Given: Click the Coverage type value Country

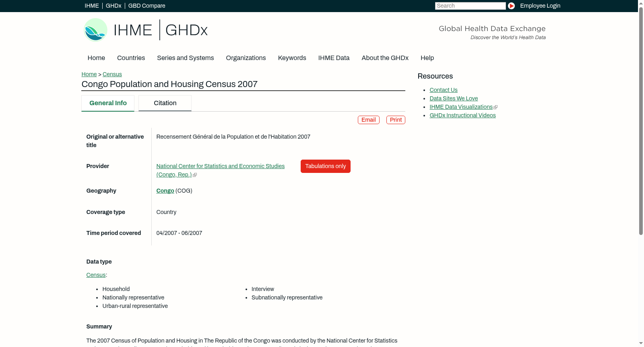Looking at the screenshot, I should [167, 212].
